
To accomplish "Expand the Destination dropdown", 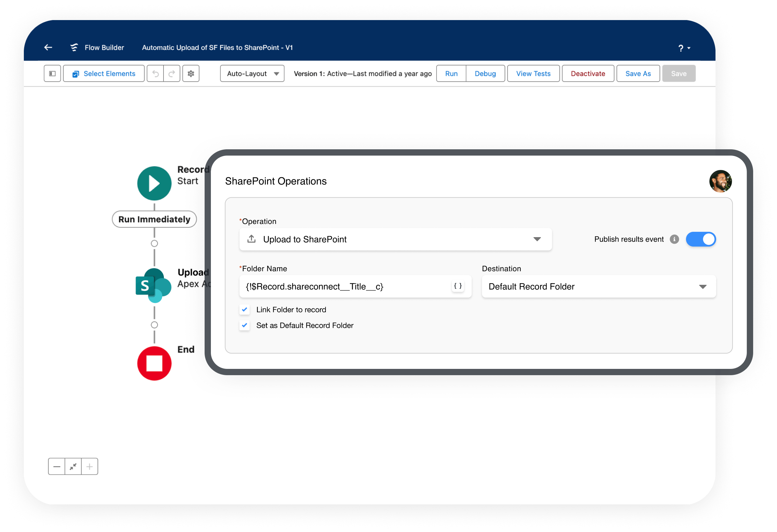I will click(x=599, y=286).
